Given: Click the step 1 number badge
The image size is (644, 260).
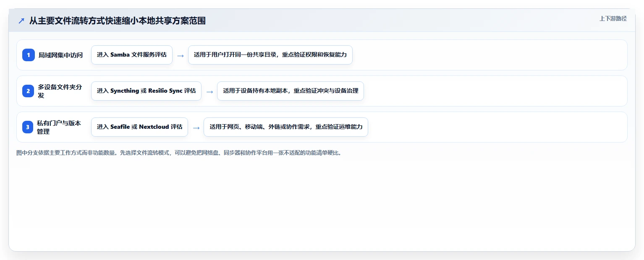Looking at the screenshot, I should (29, 55).
